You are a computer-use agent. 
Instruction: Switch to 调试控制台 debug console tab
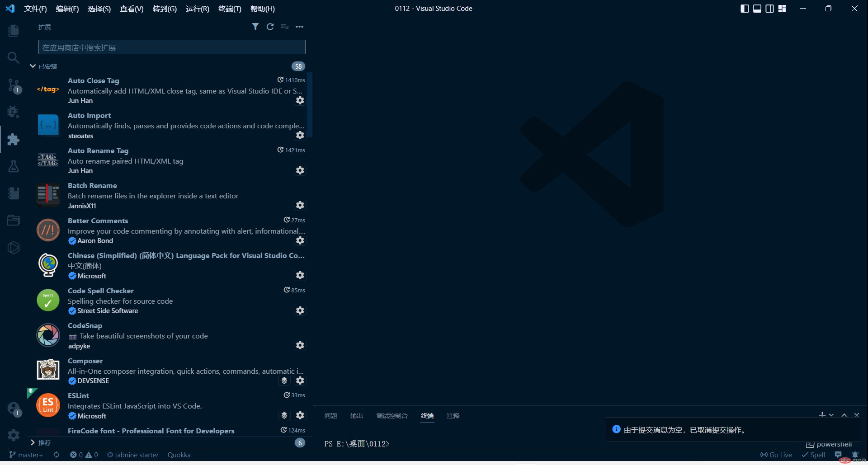coord(392,416)
